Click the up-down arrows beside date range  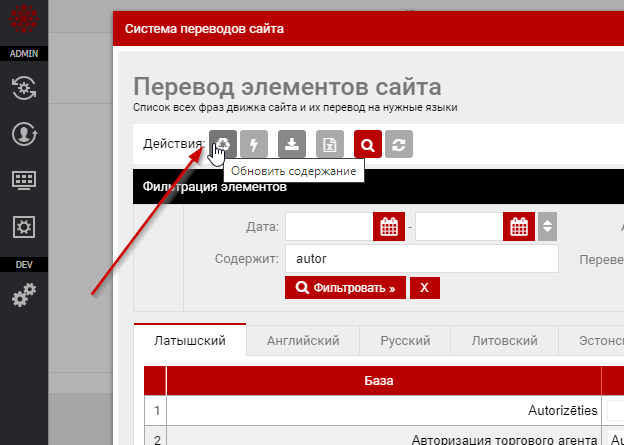546,227
